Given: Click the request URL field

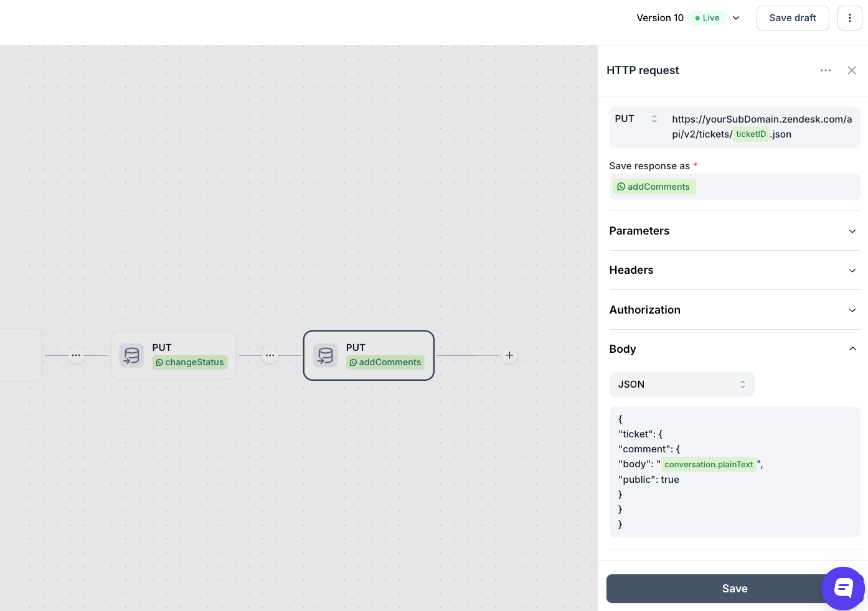Looking at the screenshot, I should pyautogui.click(x=762, y=127).
